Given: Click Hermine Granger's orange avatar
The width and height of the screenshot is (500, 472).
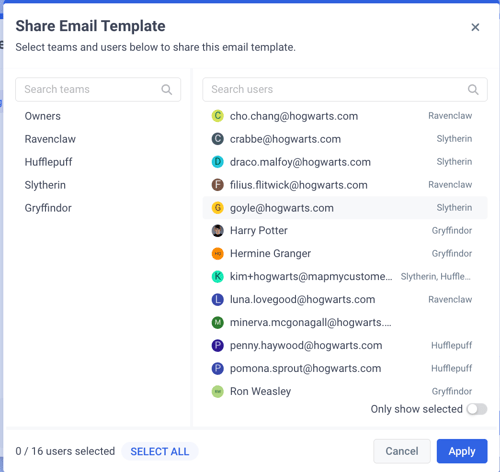Looking at the screenshot, I should tap(218, 254).
